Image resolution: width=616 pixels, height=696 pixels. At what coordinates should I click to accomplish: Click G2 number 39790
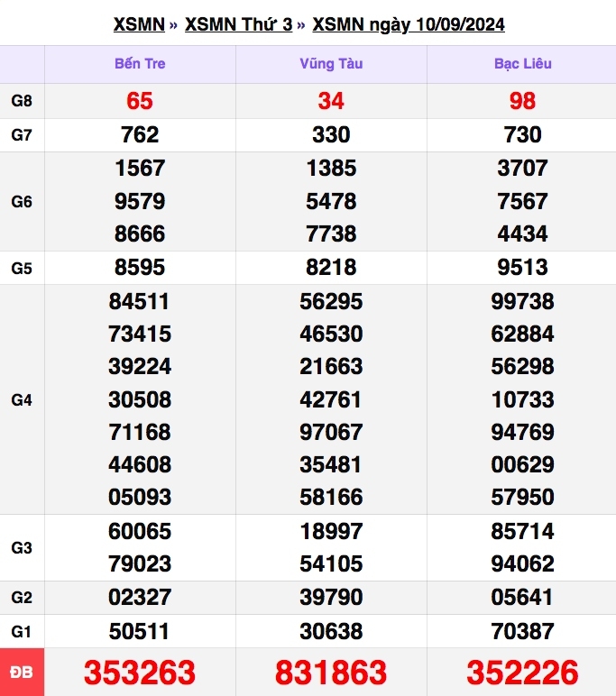click(331, 597)
